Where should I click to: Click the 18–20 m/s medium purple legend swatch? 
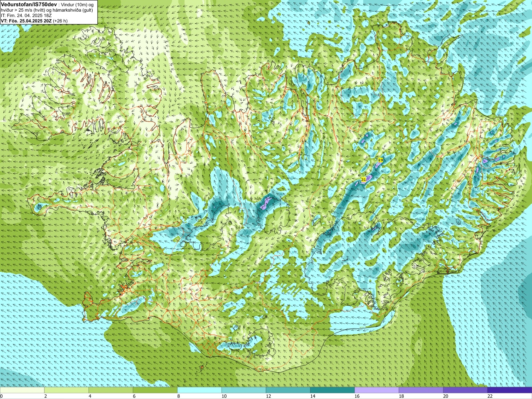421,390
